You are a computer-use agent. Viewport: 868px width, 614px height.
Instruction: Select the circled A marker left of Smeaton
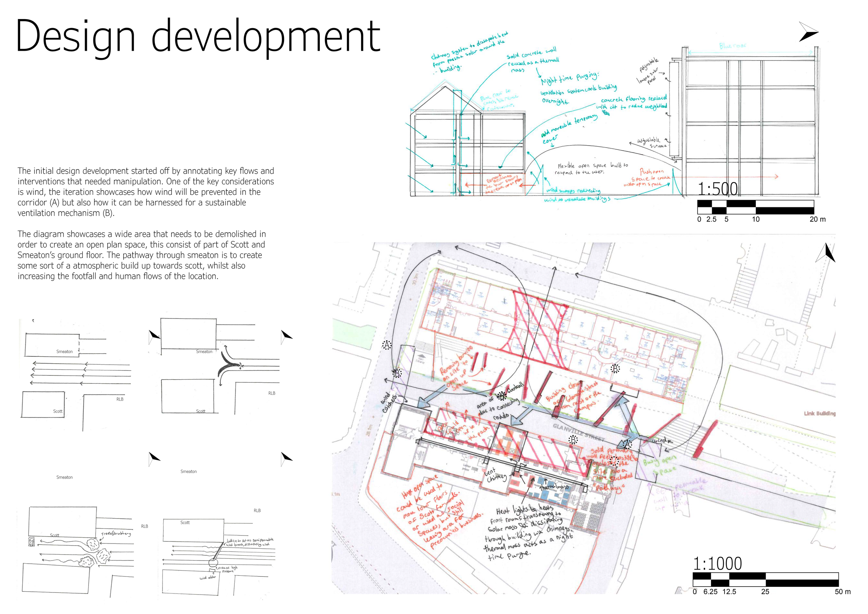point(386,345)
